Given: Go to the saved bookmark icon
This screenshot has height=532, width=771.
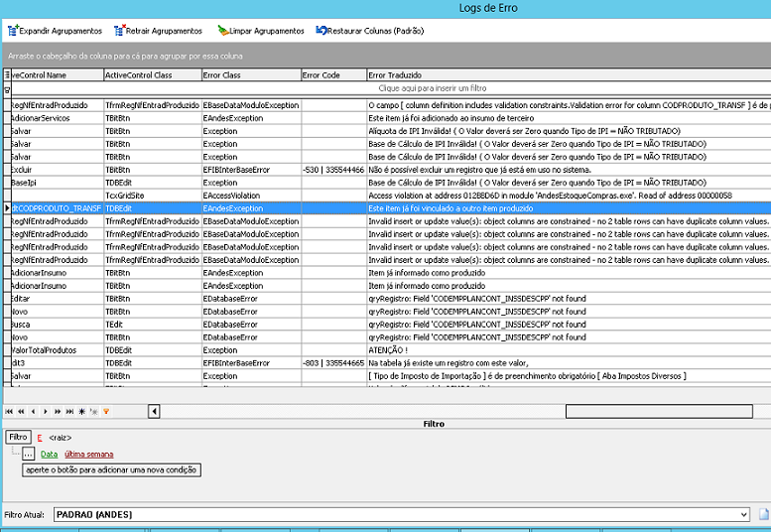Looking at the screenshot, I should (x=94, y=412).
